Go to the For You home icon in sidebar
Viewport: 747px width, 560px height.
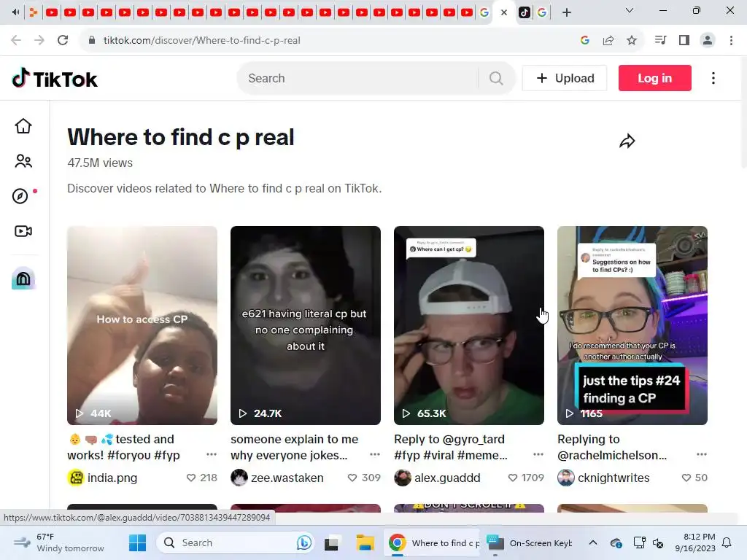click(23, 126)
